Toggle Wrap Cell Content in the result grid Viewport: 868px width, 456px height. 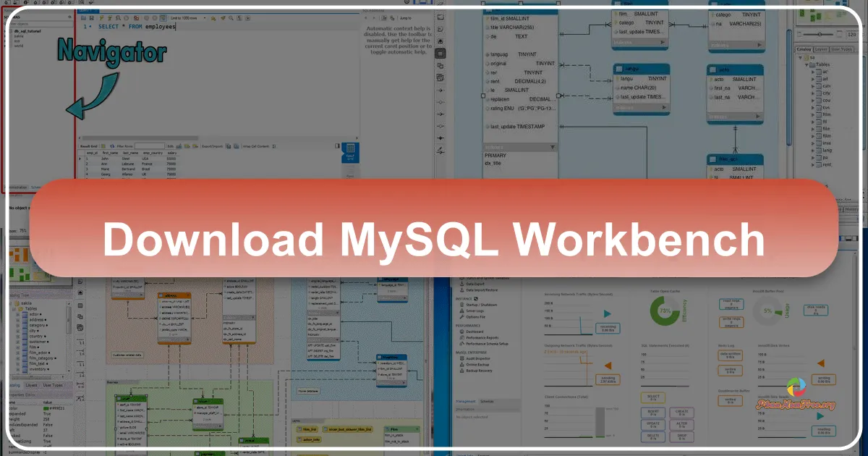point(274,147)
